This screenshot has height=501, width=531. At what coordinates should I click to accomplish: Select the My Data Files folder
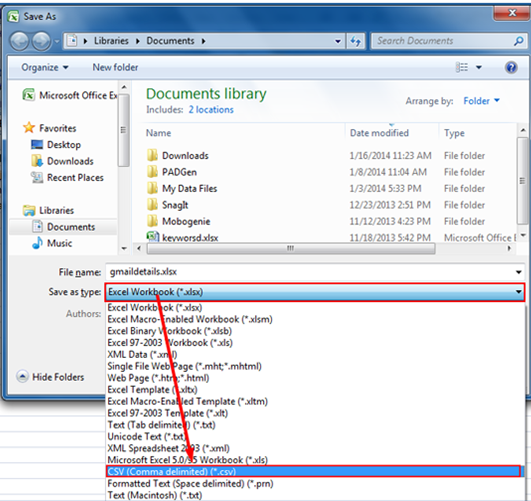182,188
